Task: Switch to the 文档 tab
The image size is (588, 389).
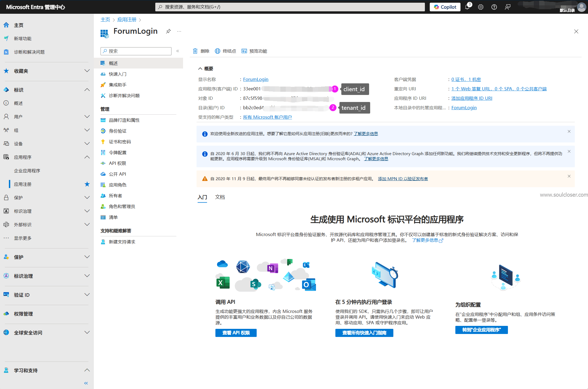Action: (220, 197)
